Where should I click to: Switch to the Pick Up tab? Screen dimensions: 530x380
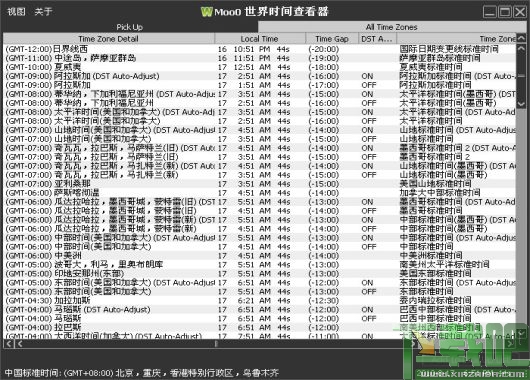(x=130, y=27)
